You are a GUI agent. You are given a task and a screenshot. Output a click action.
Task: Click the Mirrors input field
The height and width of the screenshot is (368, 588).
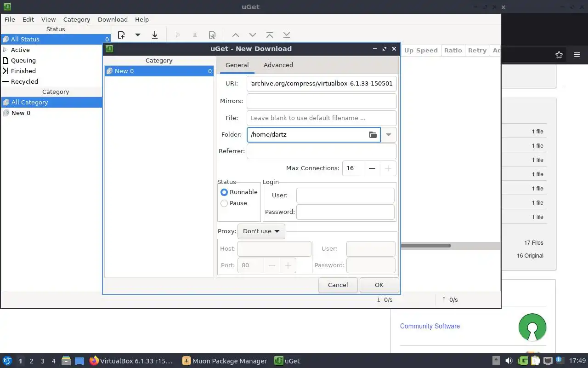(x=322, y=101)
